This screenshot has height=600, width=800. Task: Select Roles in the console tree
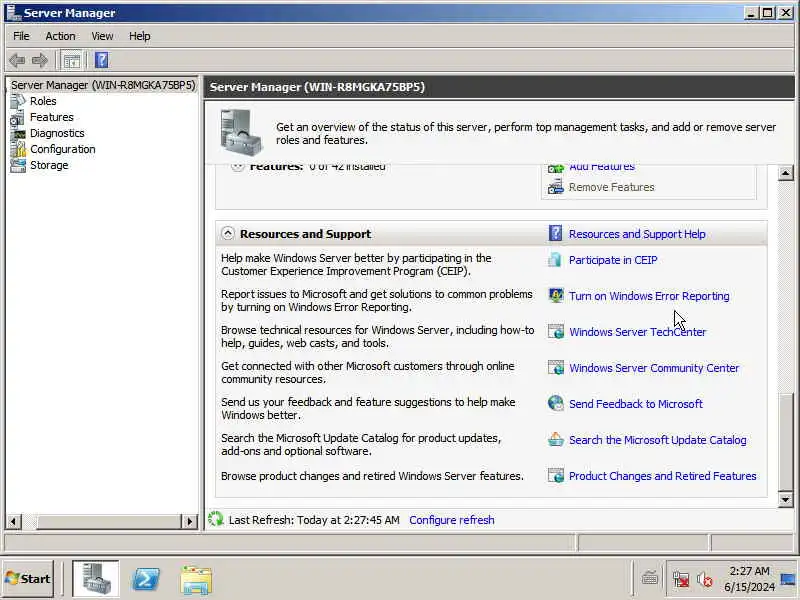(43, 101)
